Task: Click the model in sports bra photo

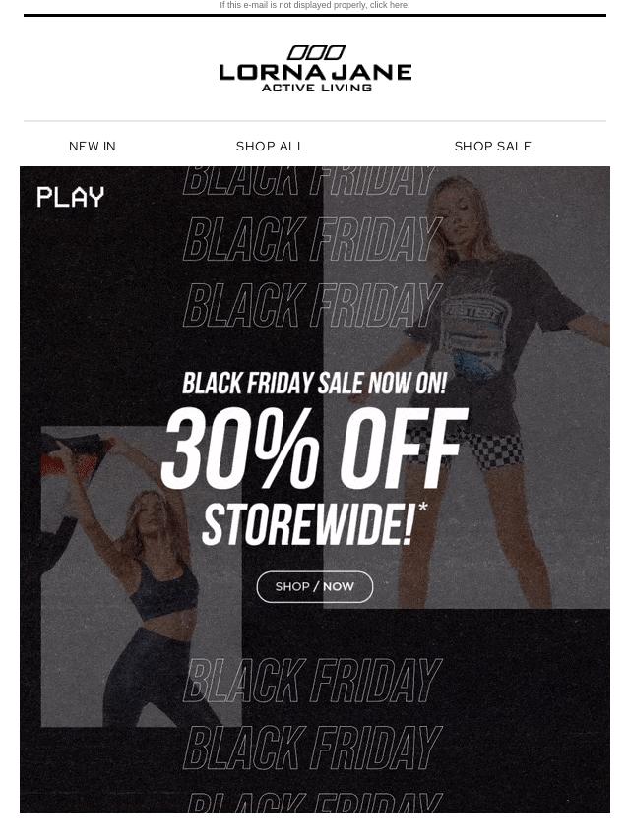Action: point(141,577)
